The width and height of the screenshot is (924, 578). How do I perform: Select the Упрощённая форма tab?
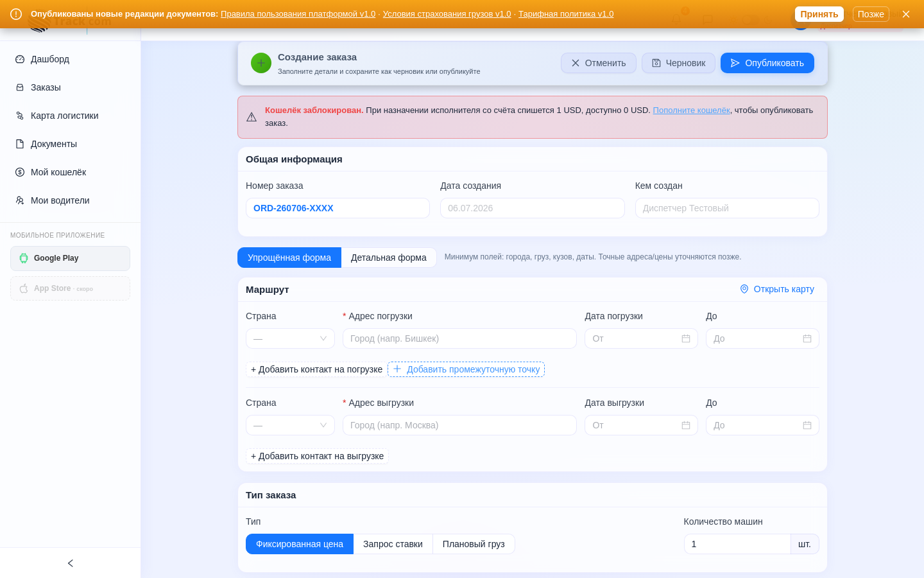[x=289, y=258]
